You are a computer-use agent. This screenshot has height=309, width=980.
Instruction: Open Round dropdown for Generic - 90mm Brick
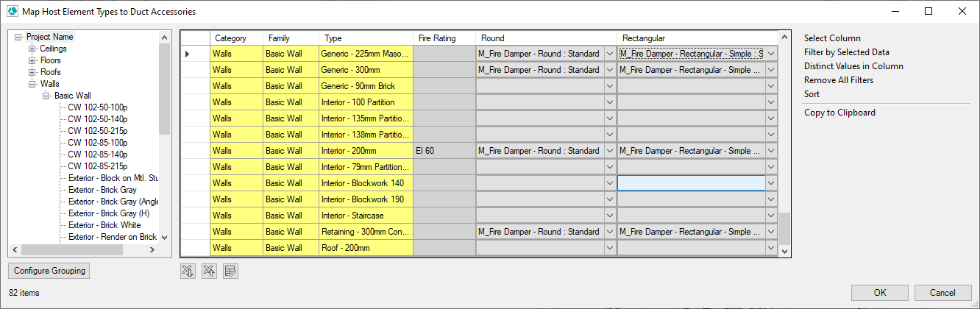pyautogui.click(x=609, y=86)
